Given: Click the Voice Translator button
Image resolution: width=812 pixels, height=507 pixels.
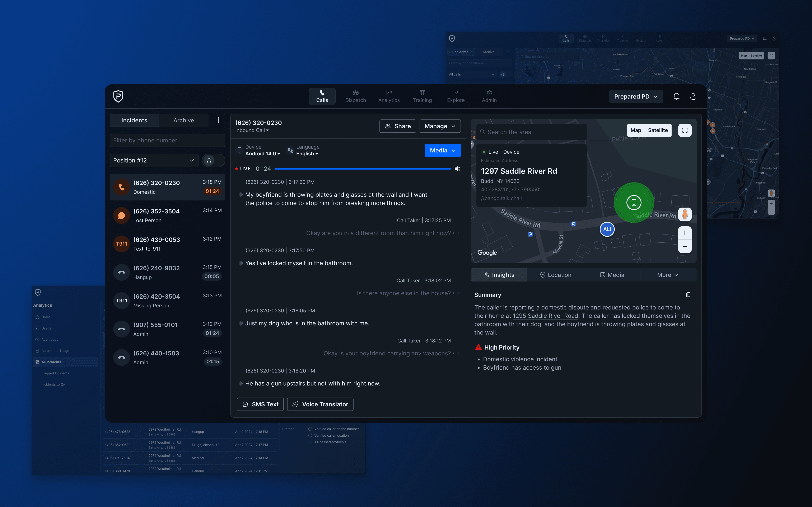Looking at the screenshot, I should [320, 404].
